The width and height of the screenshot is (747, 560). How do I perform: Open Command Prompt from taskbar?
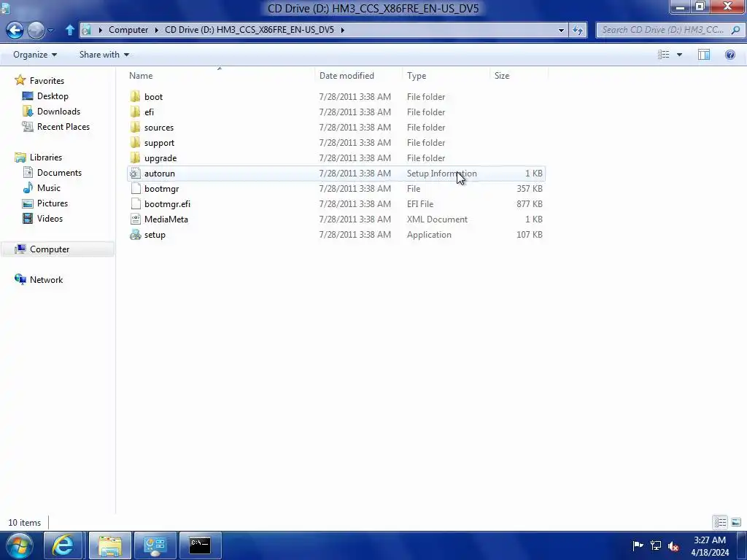201,545
